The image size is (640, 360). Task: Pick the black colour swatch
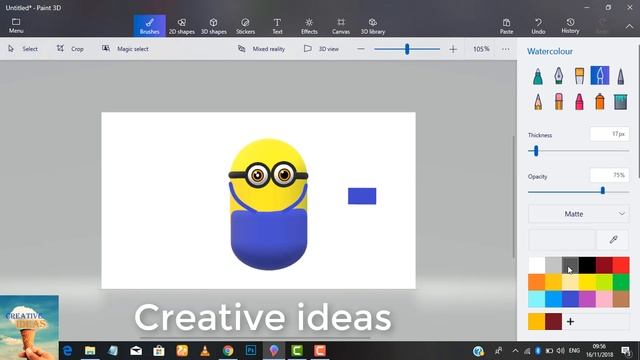(x=587, y=265)
